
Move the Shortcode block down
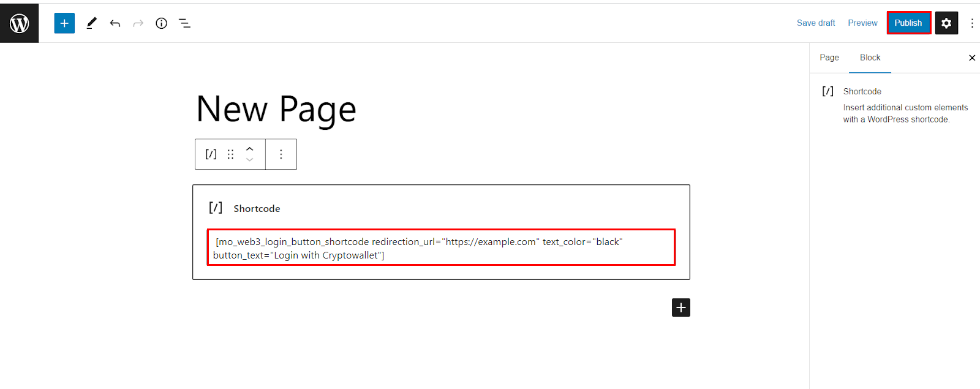tap(249, 160)
